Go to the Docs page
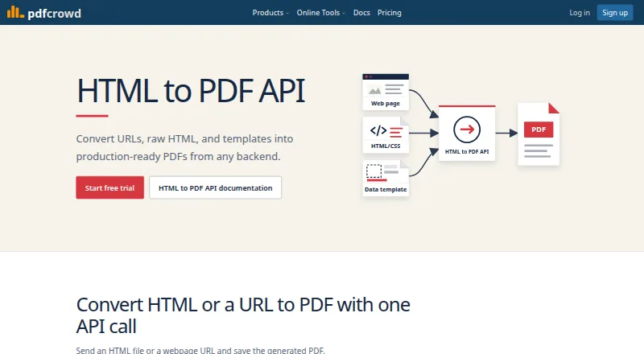Image resolution: width=644 pixels, height=354 pixels. click(x=361, y=13)
